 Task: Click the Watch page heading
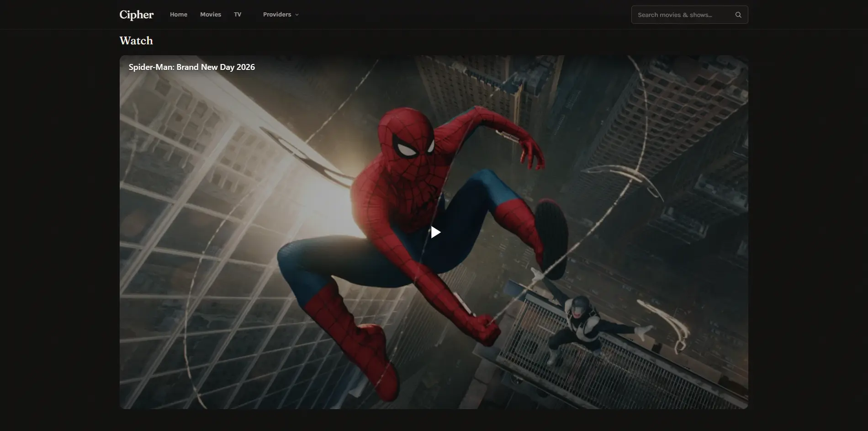(x=136, y=41)
